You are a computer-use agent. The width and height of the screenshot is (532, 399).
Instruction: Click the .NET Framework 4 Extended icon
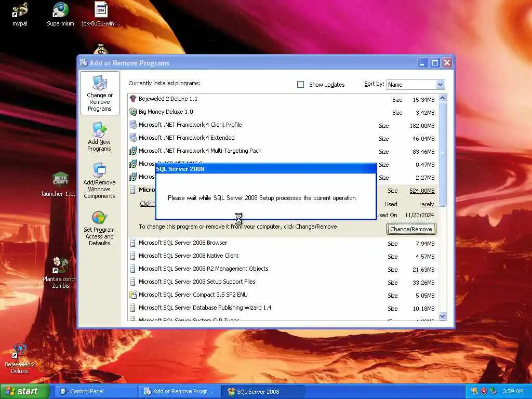133,138
